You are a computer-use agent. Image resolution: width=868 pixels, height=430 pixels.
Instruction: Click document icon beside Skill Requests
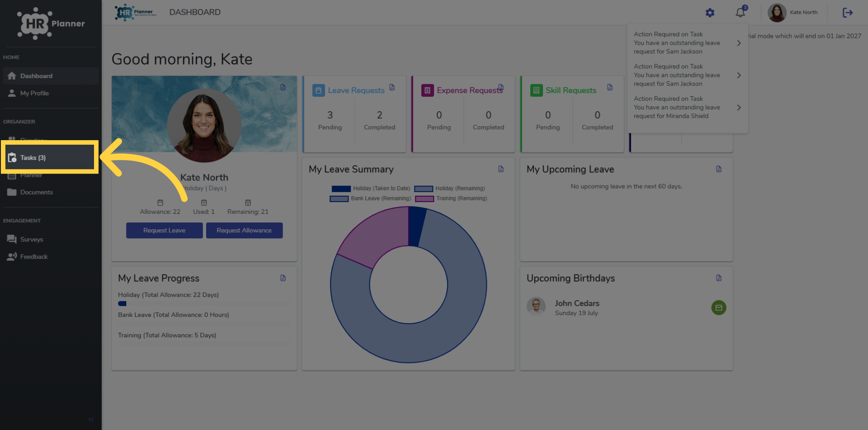[x=610, y=87]
